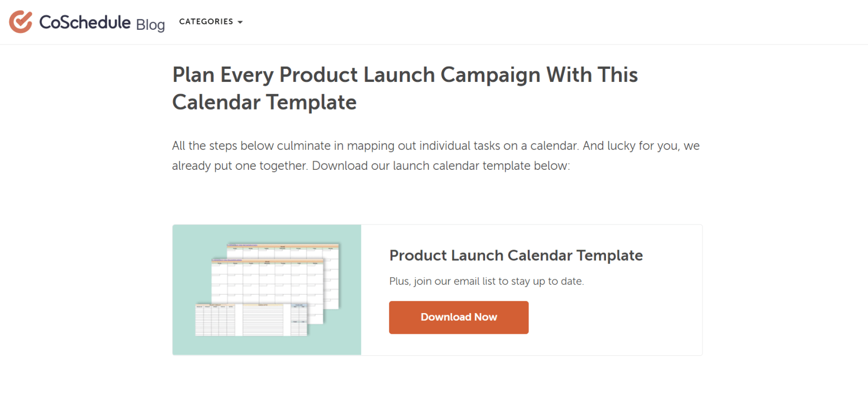868x395 pixels.
Task: Click the header bar area
Action: pyautogui.click(x=434, y=22)
